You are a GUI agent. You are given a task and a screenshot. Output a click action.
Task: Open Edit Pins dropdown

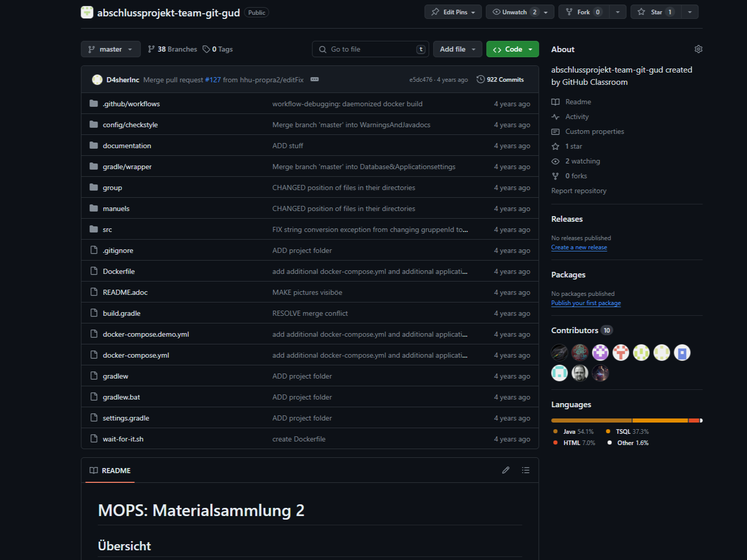point(453,12)
